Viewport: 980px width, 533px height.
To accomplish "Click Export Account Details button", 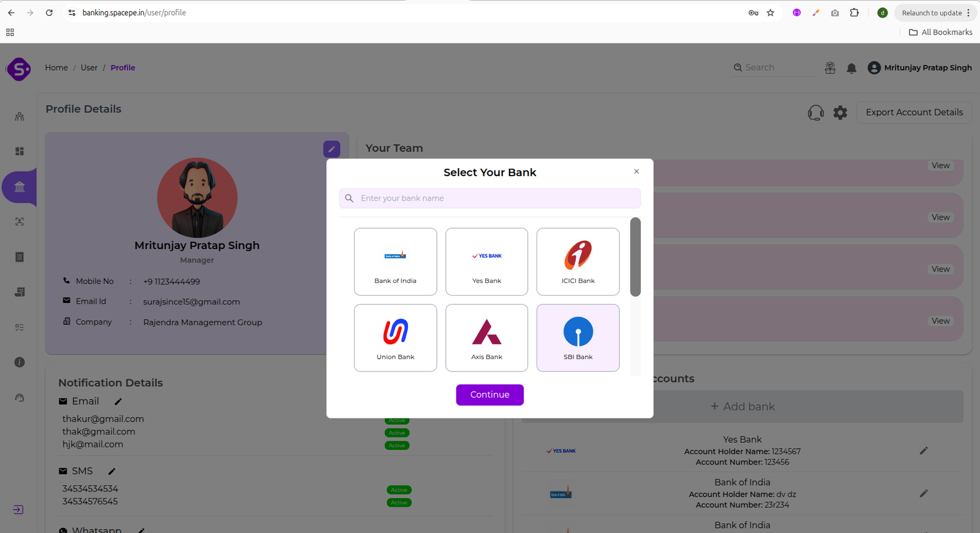I will click(x=914, y=113).
